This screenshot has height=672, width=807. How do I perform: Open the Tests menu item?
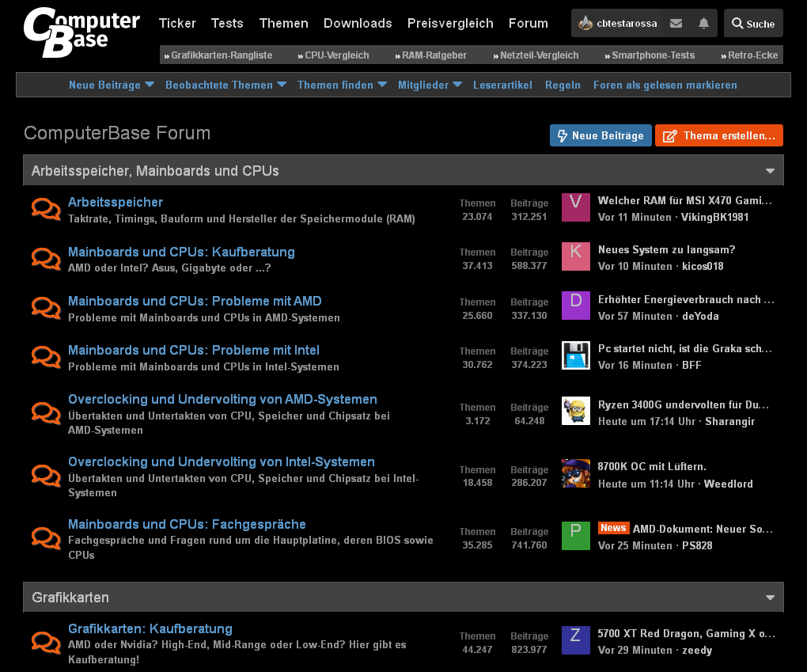227,23
